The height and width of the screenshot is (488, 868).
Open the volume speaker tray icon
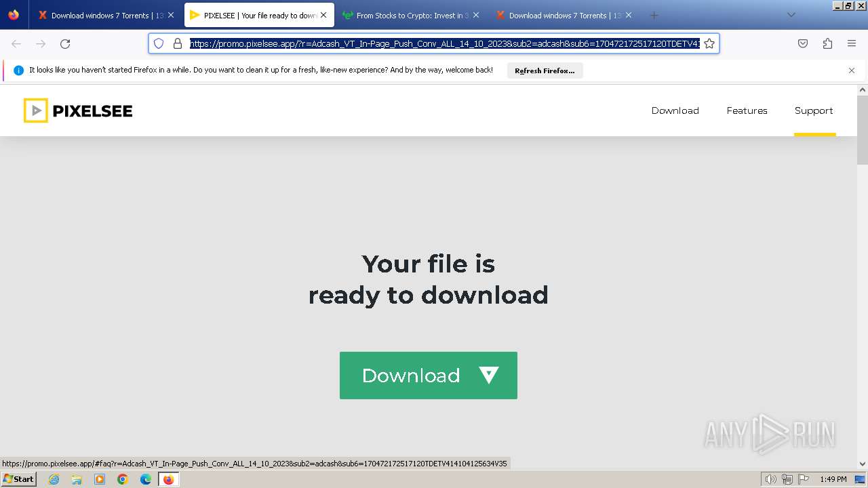click(x=771, y=479)
